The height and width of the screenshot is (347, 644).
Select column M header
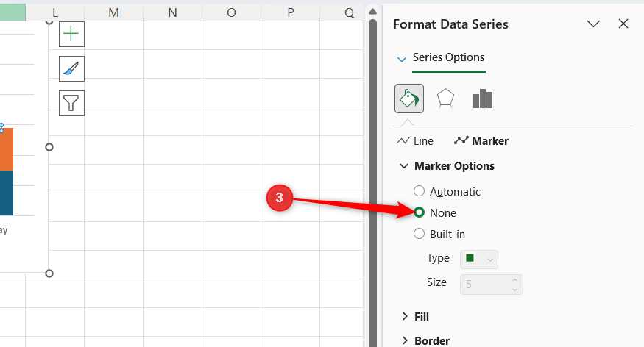pyautogui.click(x=114, y=12)
